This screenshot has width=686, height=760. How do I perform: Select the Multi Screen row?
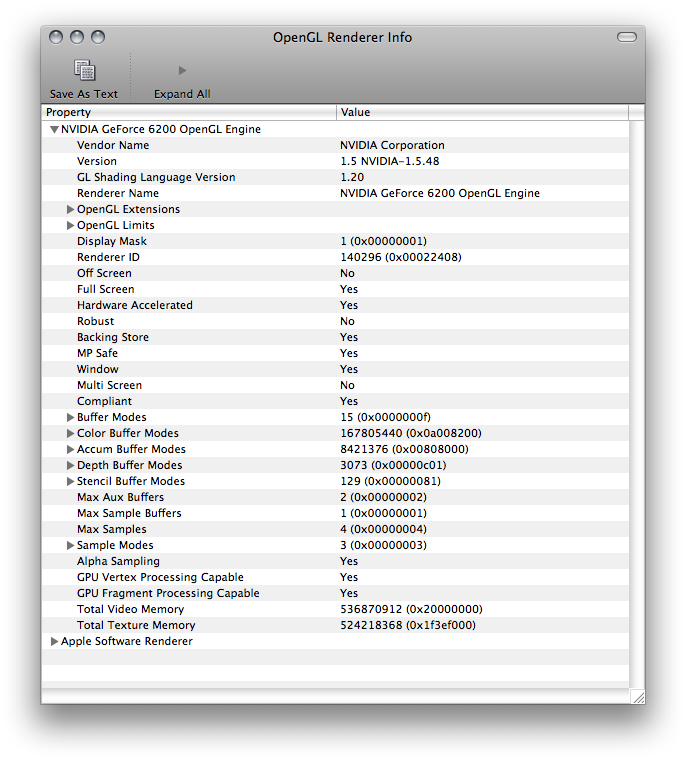(335, 385)
